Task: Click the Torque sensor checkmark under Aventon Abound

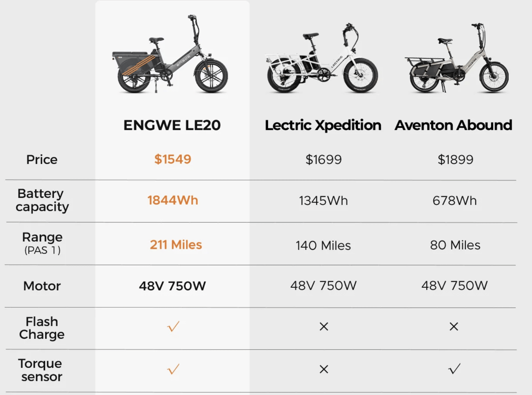Action: coord(454,369)
